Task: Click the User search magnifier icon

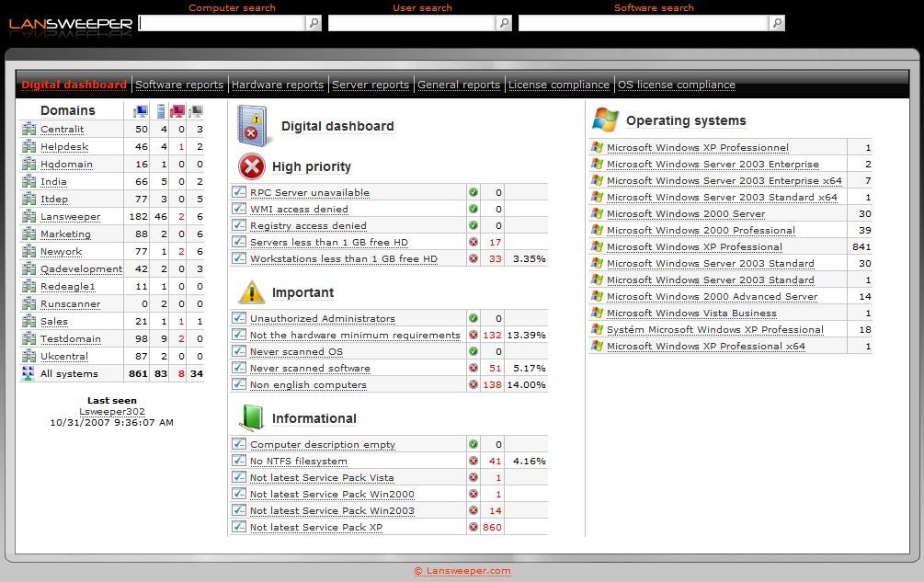Action: pyautogui.click(x=504, y=23)
